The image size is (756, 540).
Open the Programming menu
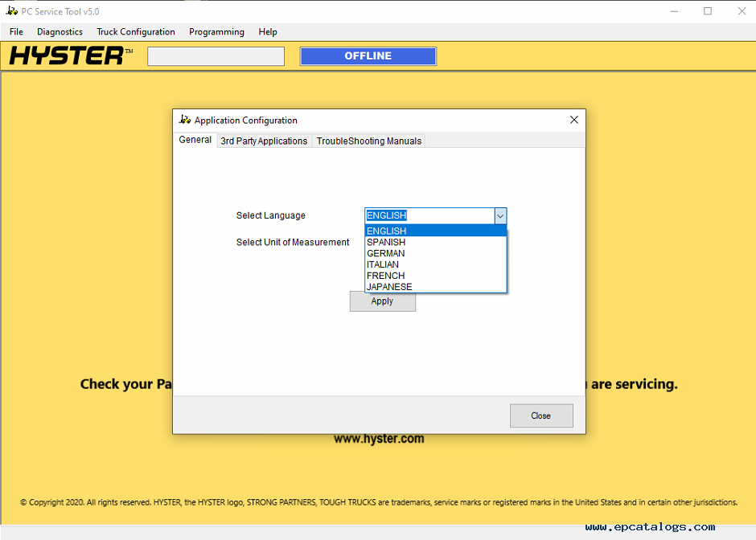click(x=216, y=32)
